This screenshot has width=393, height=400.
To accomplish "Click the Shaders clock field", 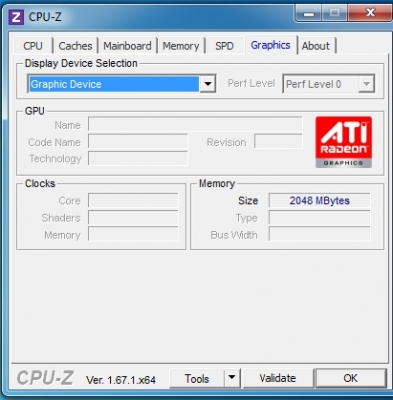I will point(133,218).
